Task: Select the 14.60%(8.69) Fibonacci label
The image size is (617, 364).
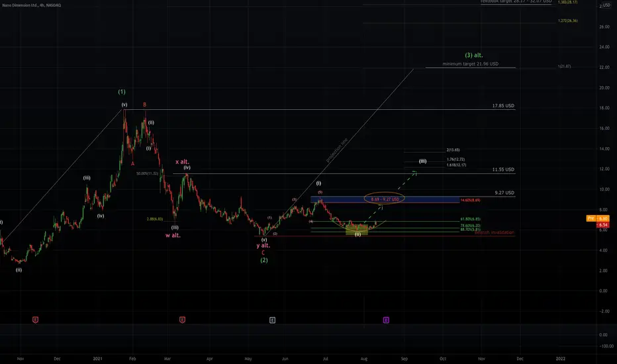Action: (x=470, y=201)
